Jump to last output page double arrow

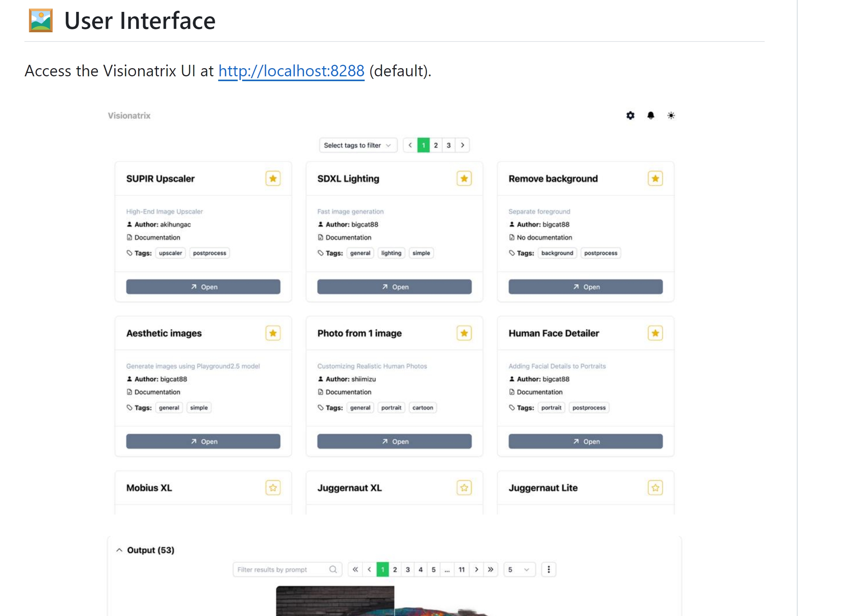click(491, 570)
